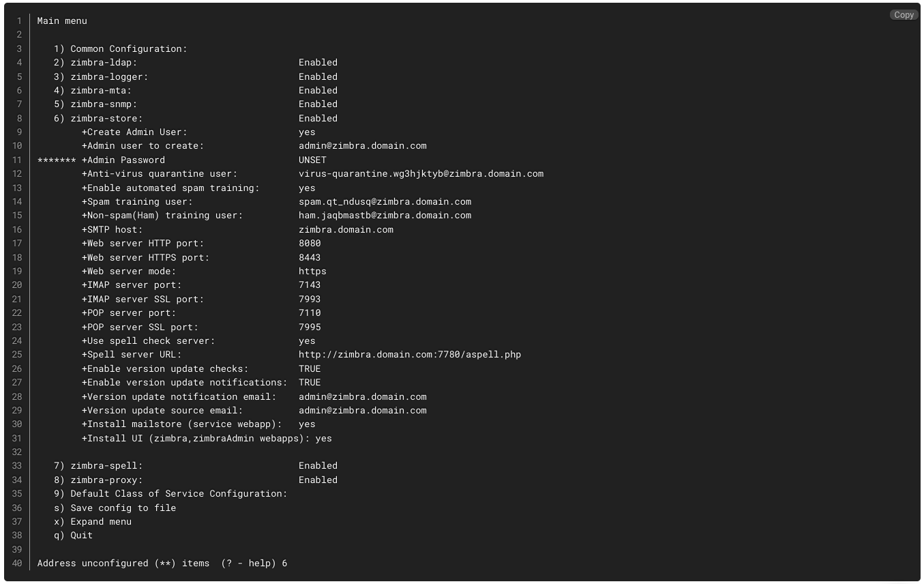This screenshot has height=584, width=924.
Task: Click the IMAP server SSL port 7993
Action: (310, 299)
